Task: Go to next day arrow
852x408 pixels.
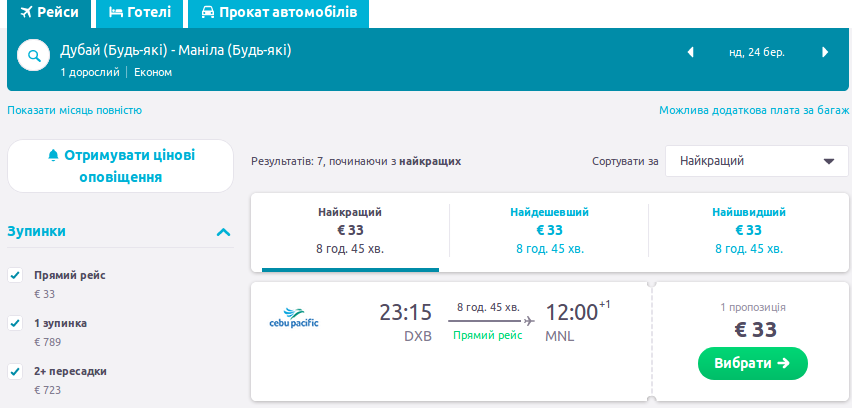Action: pos(825,52)
